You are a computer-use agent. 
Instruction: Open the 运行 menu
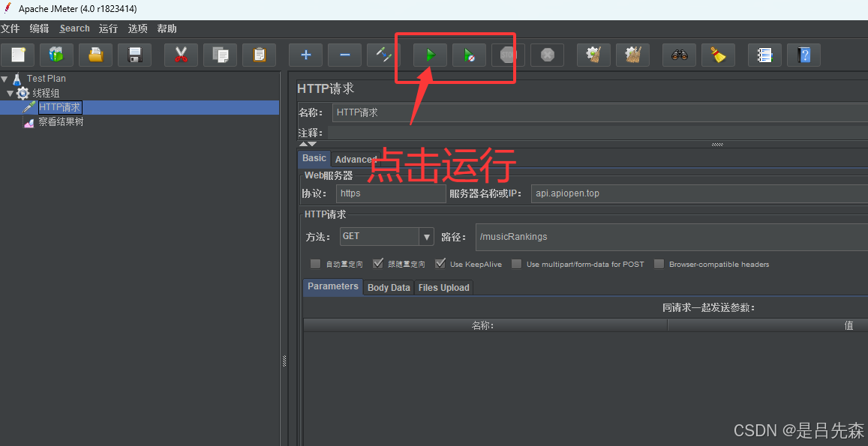point(109,28)
